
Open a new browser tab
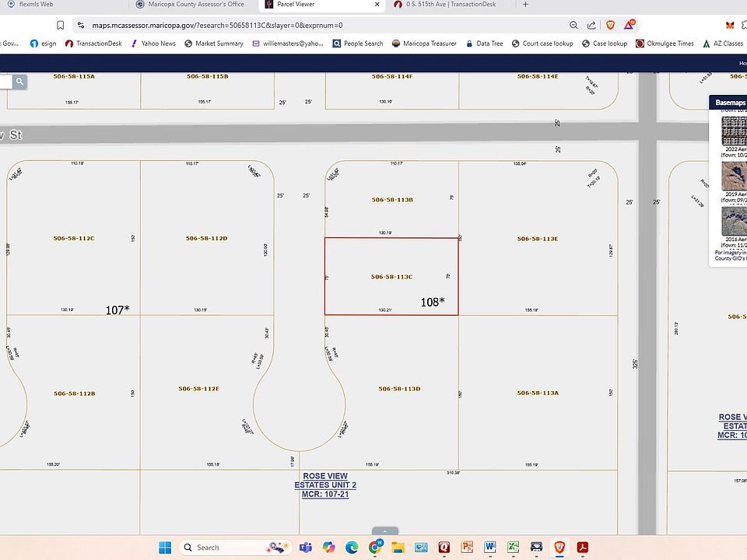point(525,5)
